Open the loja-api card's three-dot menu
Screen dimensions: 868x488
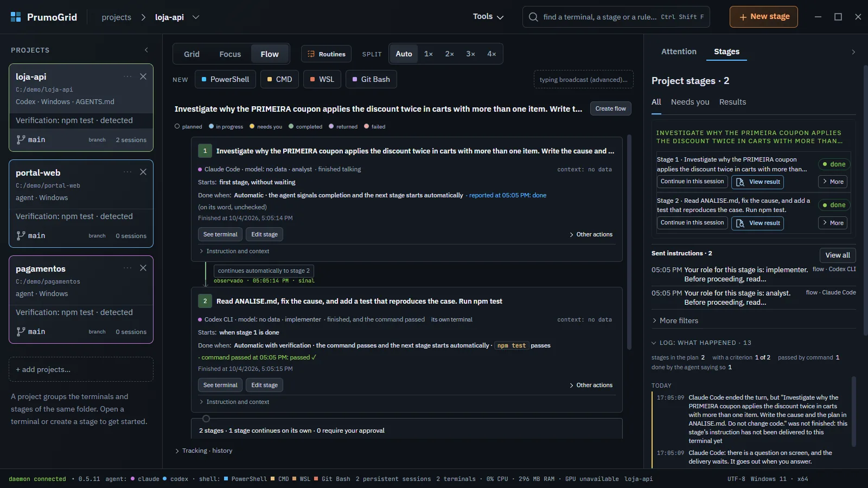[x=127, y=76]
